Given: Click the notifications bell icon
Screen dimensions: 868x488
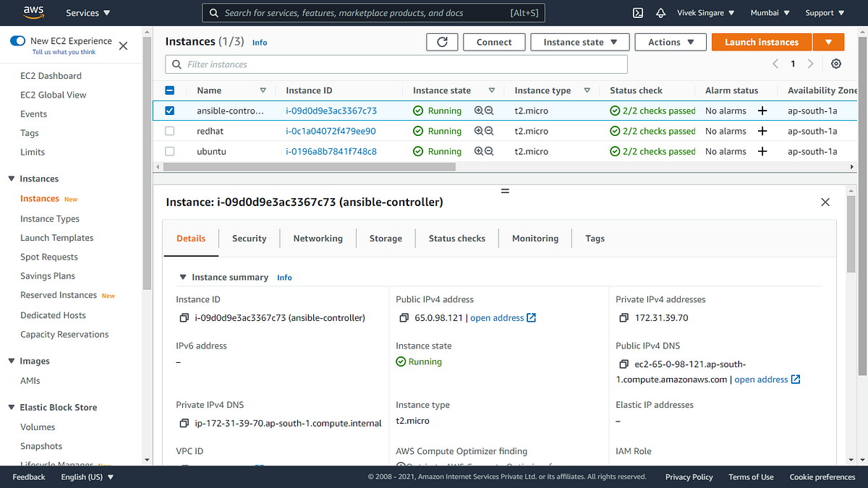Looking at the screenshot, I should pyautogui.click(x=660, y=12).
